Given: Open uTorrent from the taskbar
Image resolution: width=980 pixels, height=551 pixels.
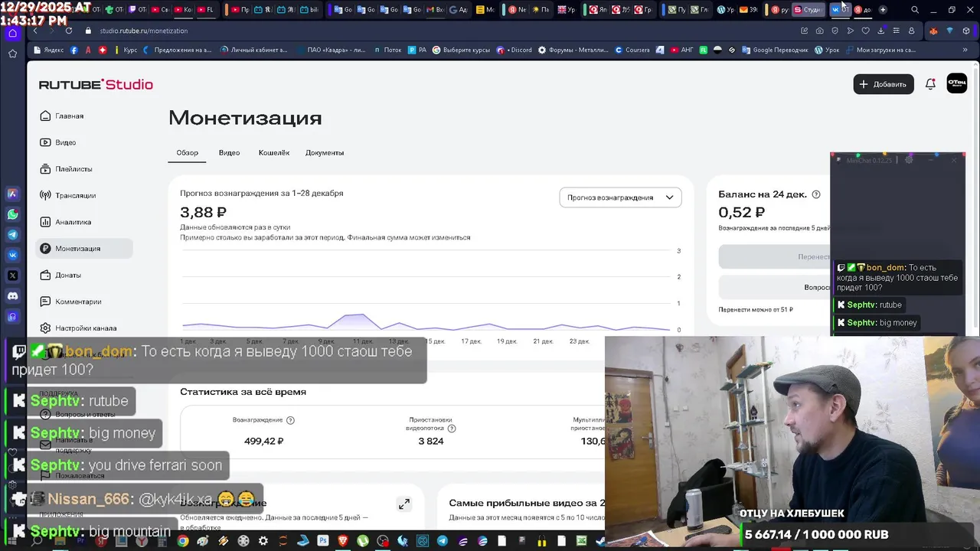Looking at the screenshot, I should click(x=363, y=541).
